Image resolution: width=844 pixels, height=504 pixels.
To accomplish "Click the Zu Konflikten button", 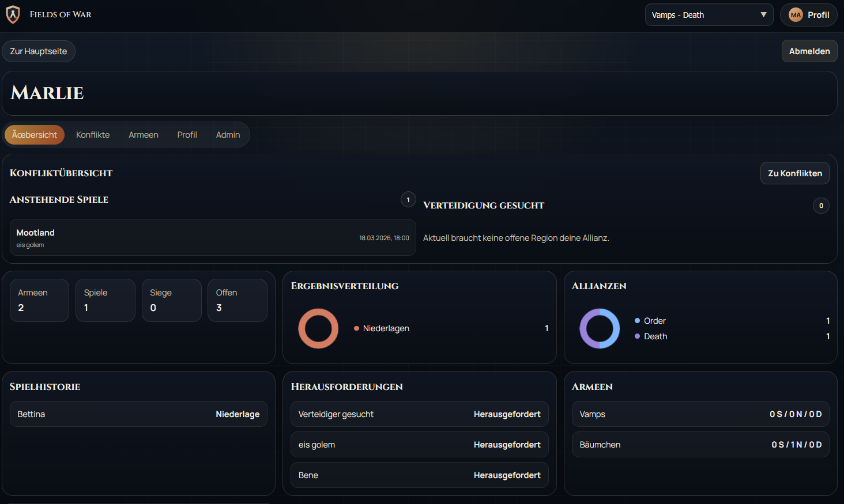I will point(794,173).
